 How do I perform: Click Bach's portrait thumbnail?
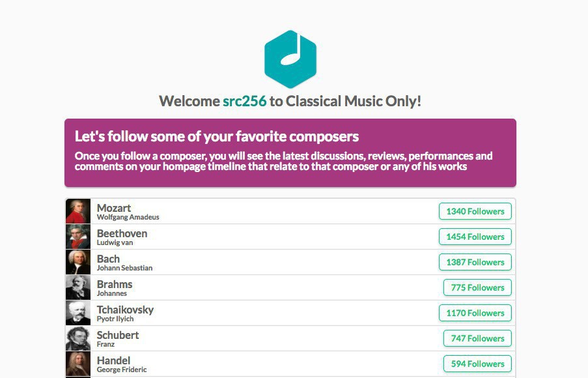click(x=78, y=262)
